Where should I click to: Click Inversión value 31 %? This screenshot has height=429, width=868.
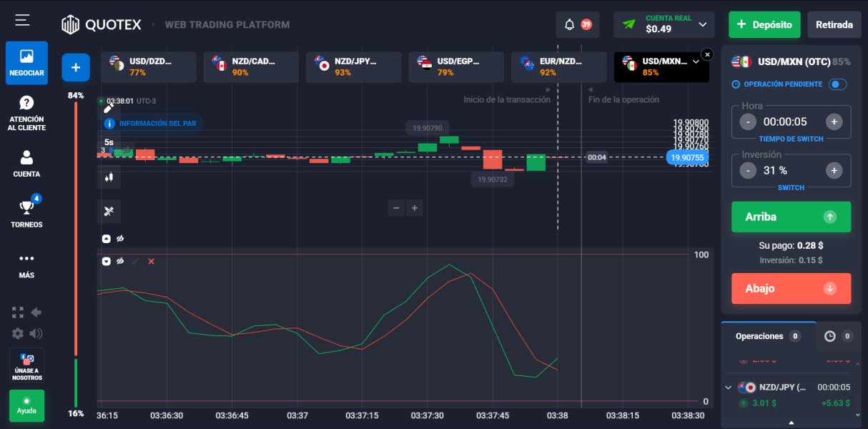(775, 170)
